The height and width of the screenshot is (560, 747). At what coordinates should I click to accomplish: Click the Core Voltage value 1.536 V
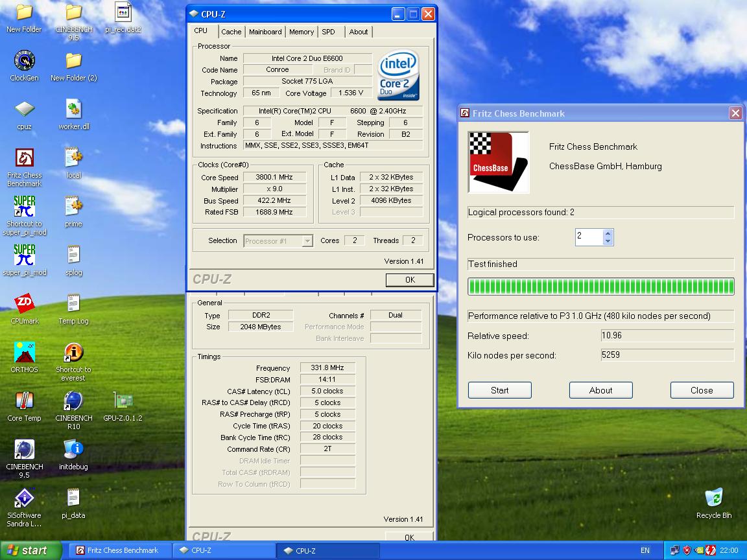351,93
